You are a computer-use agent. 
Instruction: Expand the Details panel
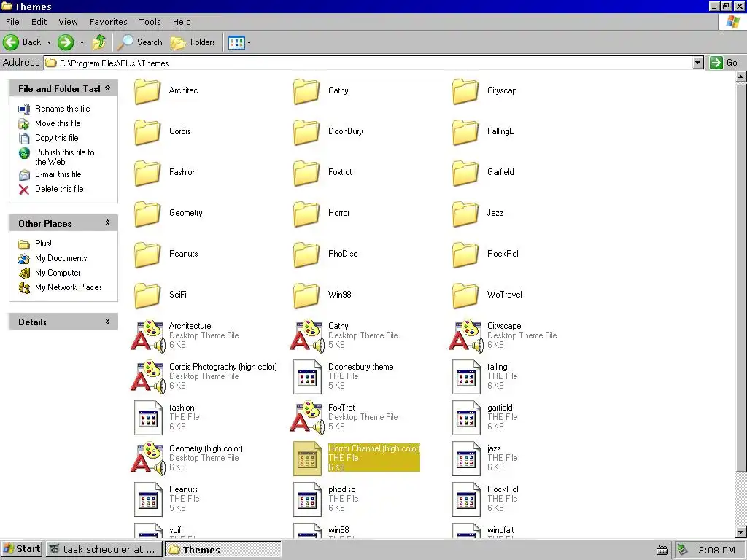click(108, 322)
